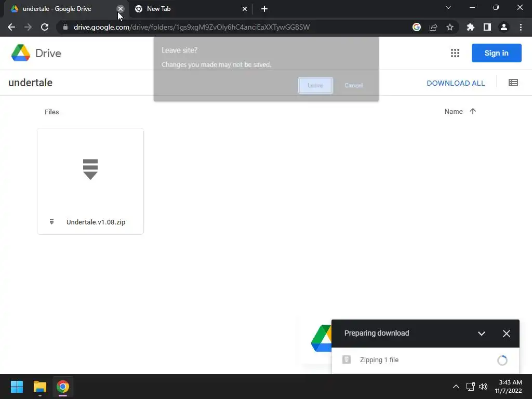The height and width of the screenshot is (399, 532).
Task: Show hidden system tray icons
Action: coord(456,387)
